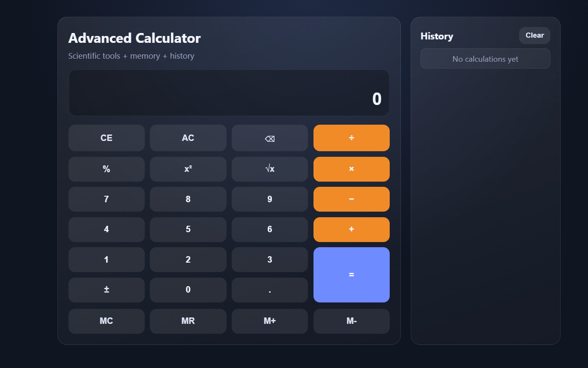Screen dimensions: 588x368
Task: Click the calculator display showing 0
Action: tap(229, 93)
